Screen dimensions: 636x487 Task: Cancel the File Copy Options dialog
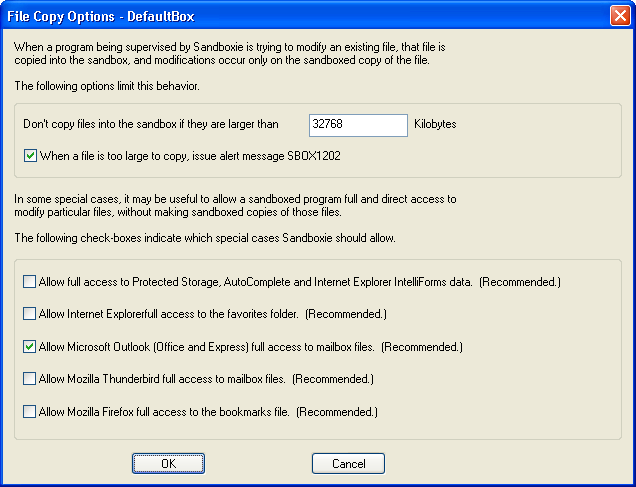click(348, 463)
